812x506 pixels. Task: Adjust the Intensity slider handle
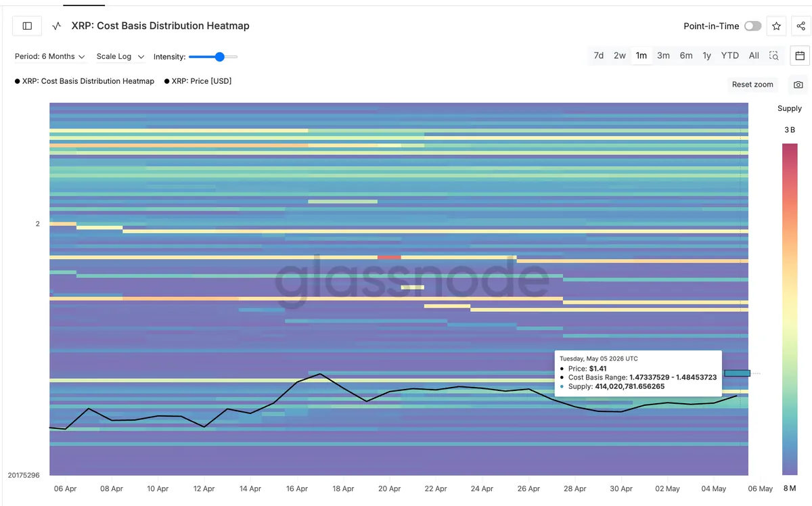219,57
